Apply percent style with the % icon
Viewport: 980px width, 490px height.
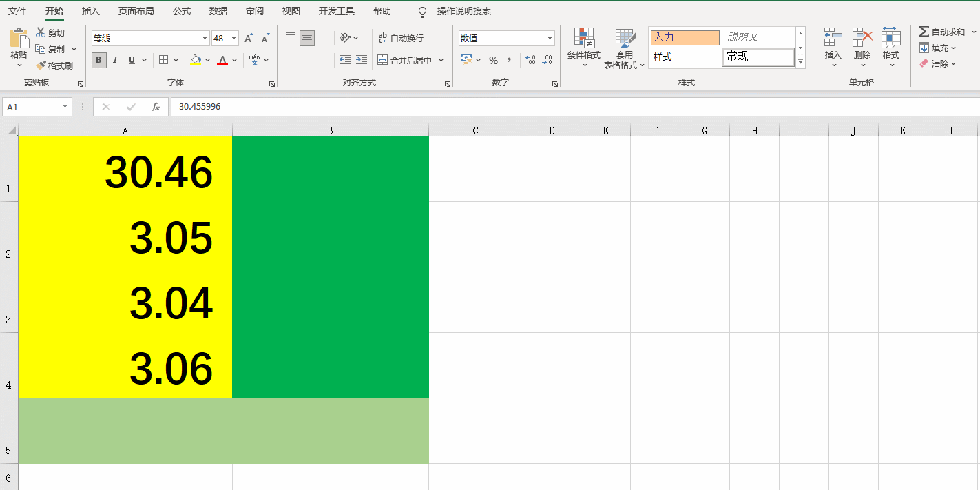(x=493, y=61)
